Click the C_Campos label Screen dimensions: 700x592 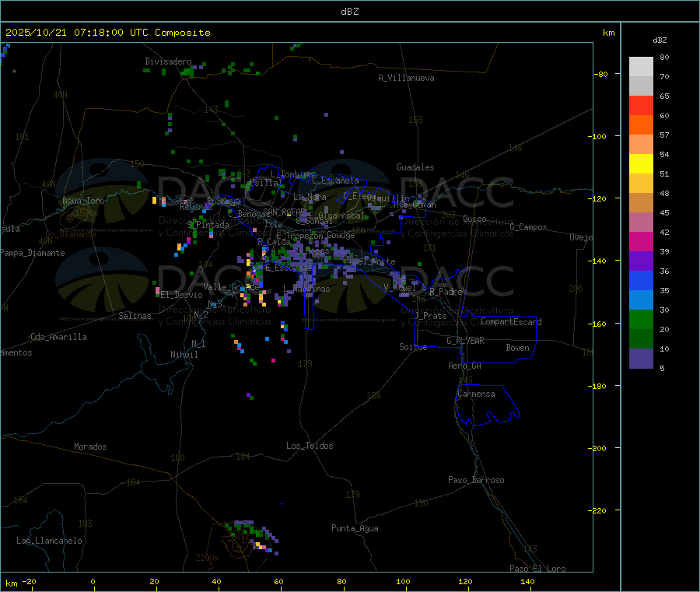click(529, 227)
